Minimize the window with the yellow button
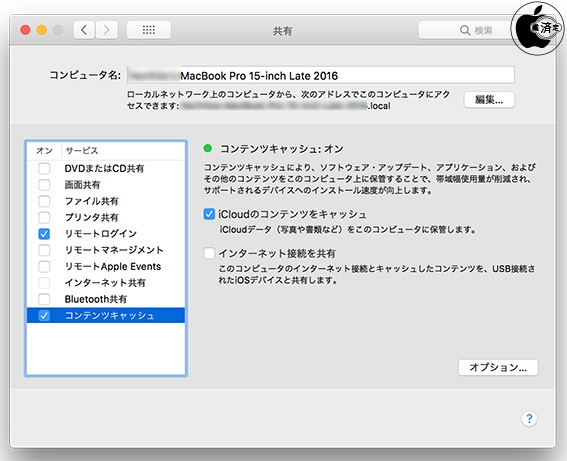This screenshot has height=461, width=567. (x=42, y=30)
